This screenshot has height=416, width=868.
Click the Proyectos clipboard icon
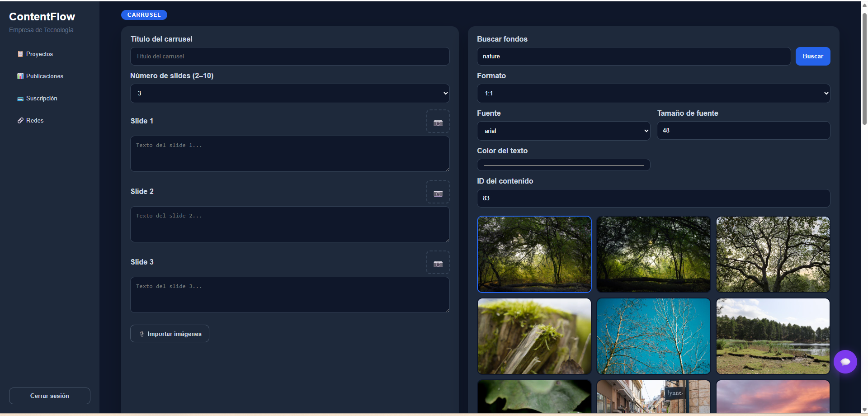point(20,54)
